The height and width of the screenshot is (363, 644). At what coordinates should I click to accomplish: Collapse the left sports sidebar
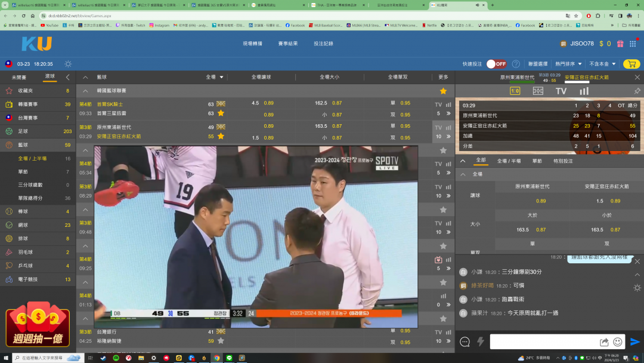(x=68, y=77)
